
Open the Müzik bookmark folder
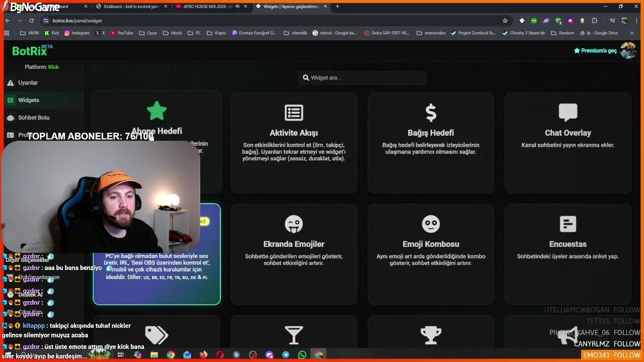tap(173, 33)
